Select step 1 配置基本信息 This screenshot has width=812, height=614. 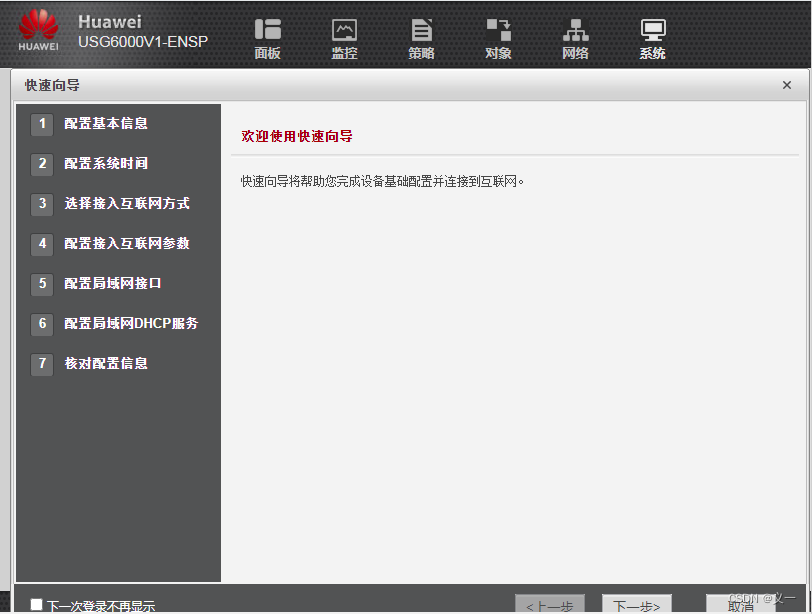pos(90,124)
